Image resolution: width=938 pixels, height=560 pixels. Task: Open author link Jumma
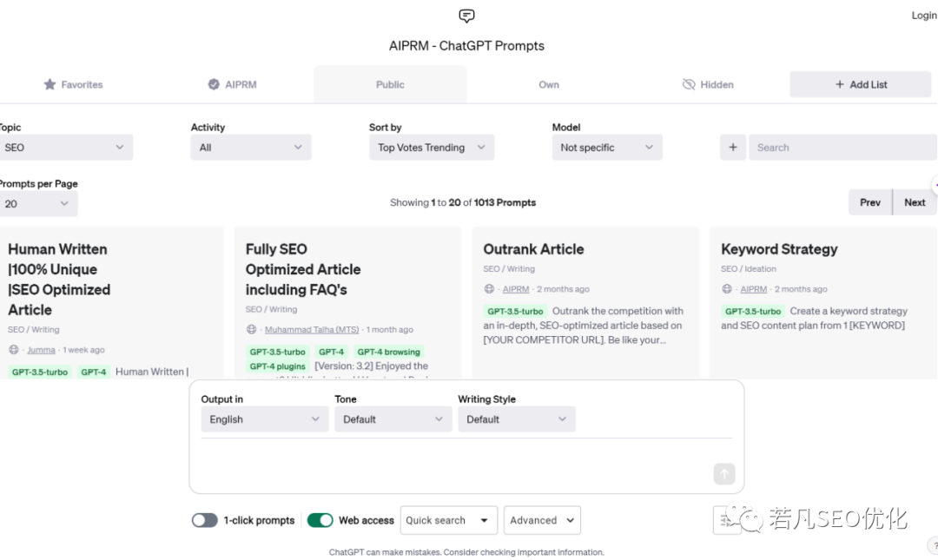(x=41, y=350)
